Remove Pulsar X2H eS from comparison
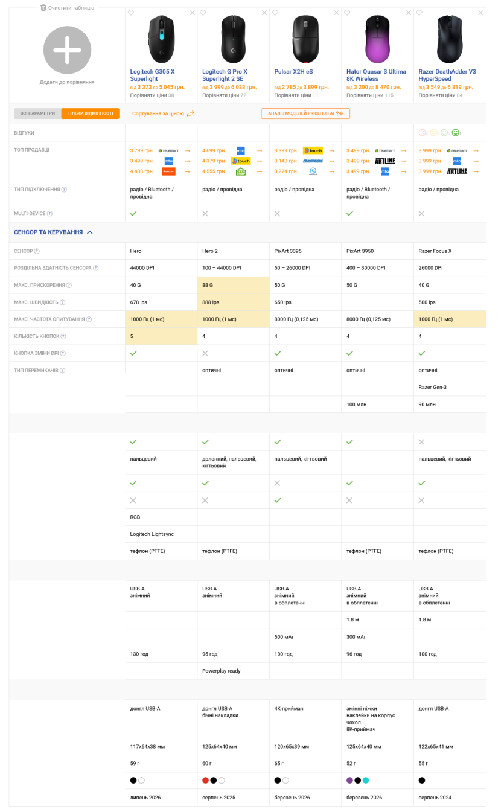The image size is (504, 812). tap(336, 13)
